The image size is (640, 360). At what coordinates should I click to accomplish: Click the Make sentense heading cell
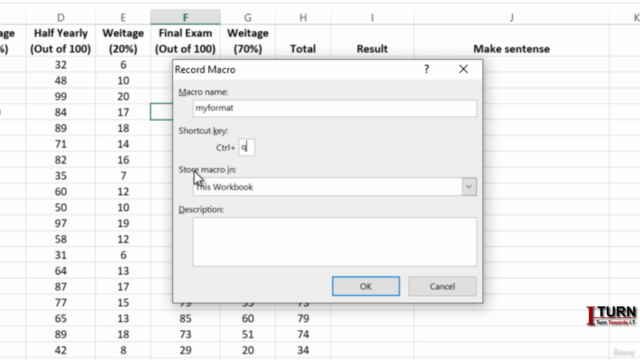point(511,41)
